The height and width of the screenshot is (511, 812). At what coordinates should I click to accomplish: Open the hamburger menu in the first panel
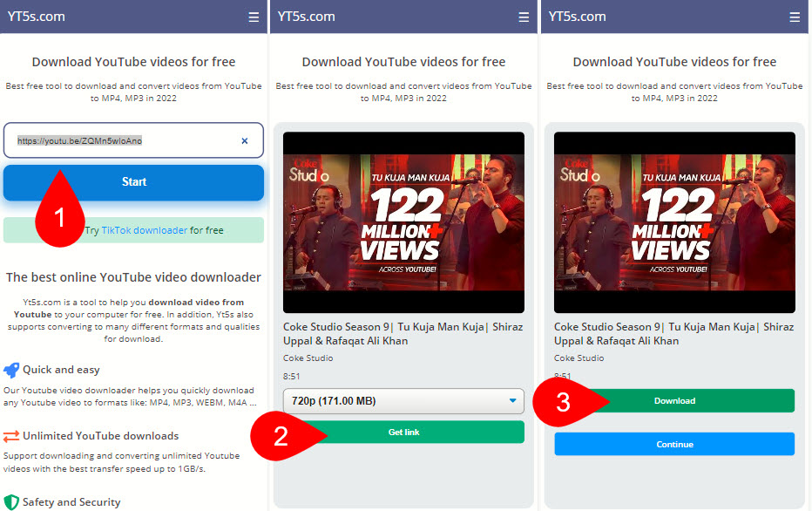[x=254, y=17]
